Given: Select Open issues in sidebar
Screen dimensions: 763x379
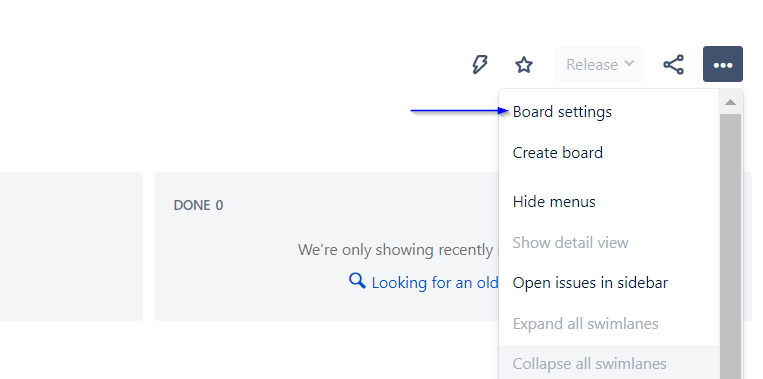Looking at the screenshot, I should tap(608, 283).
